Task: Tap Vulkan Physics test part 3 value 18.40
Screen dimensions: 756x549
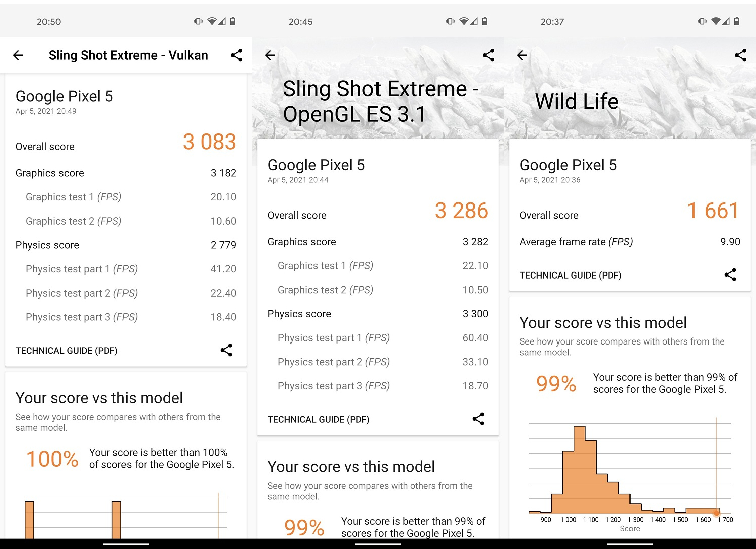Action: [223, 317]
